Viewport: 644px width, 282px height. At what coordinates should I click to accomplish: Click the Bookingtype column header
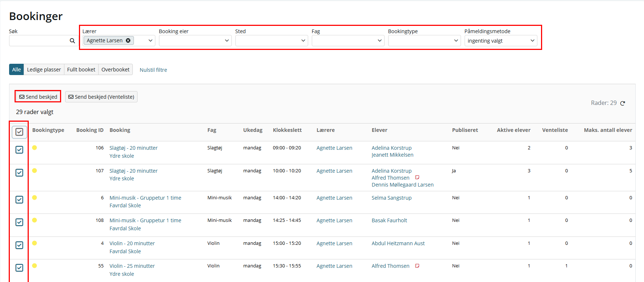(x=48, y=130)
